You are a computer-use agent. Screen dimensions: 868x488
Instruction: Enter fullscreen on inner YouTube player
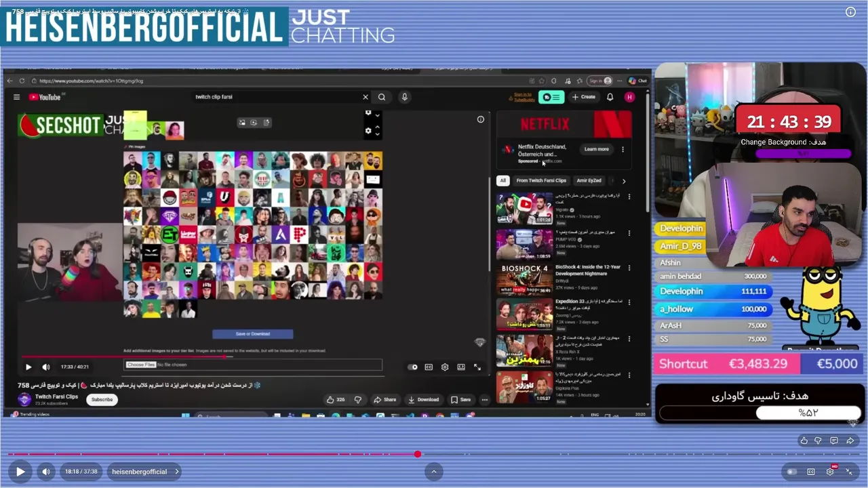(477, 367)
